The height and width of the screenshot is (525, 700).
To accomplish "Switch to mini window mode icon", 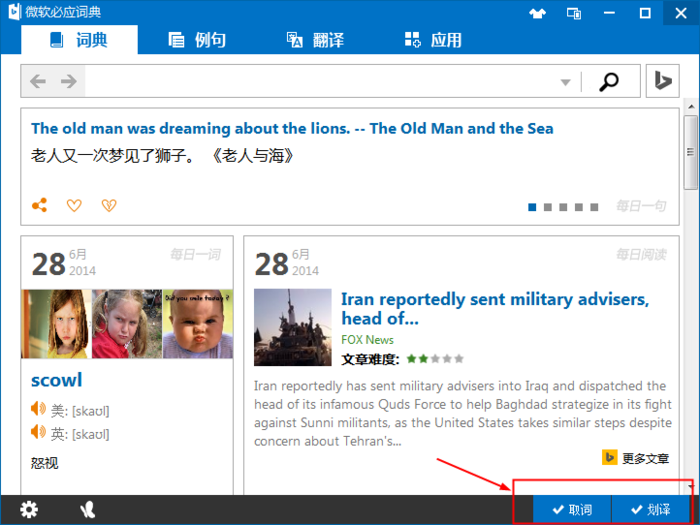I will tap(574, 13).
